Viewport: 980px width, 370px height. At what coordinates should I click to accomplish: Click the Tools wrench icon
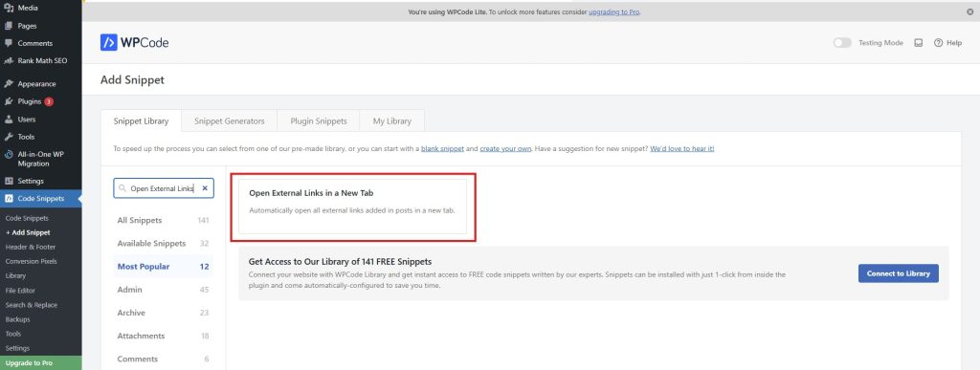pos(9,137)
